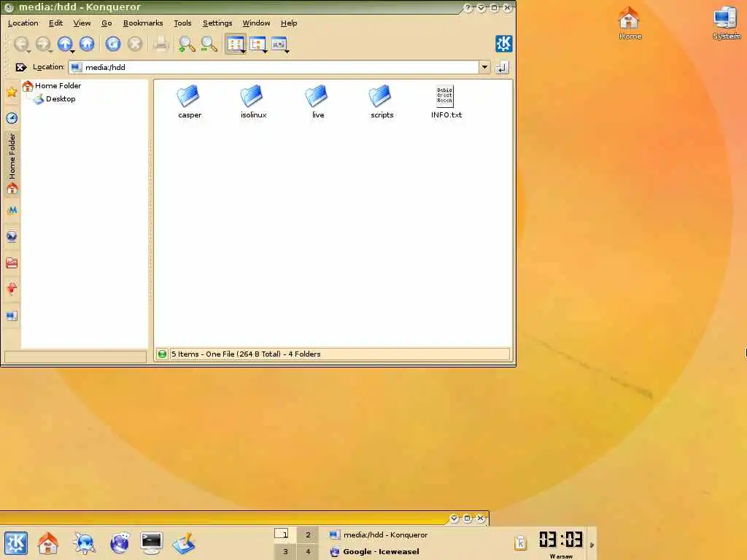Open the Tree View dropdown arrow

point(265,51)
